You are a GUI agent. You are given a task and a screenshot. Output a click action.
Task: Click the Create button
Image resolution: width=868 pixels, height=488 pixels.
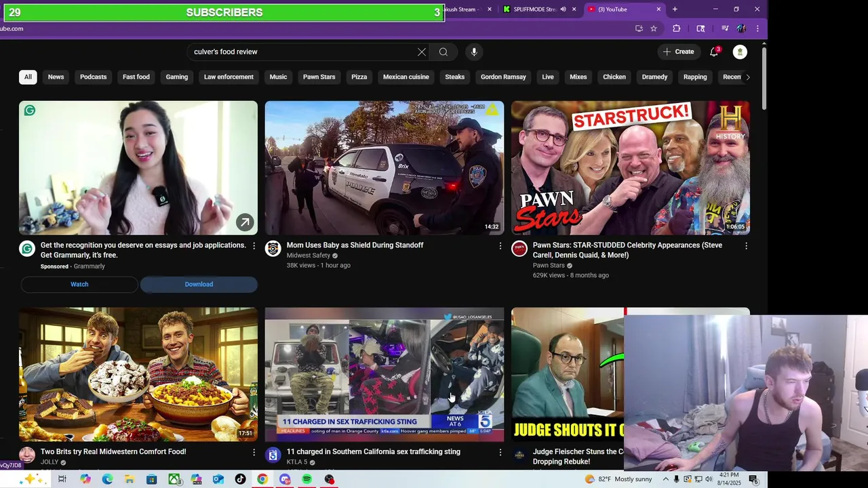(678, 52)
